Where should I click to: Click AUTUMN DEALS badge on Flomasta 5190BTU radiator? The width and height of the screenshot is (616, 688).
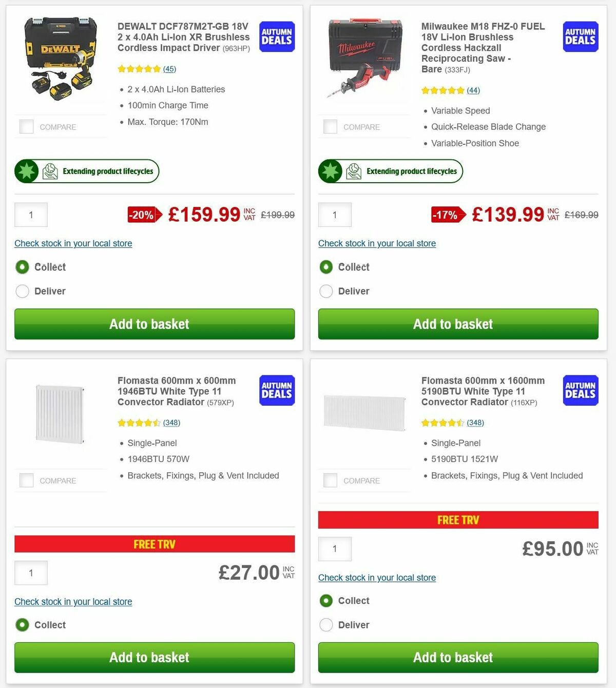click(x=580, y=391)
